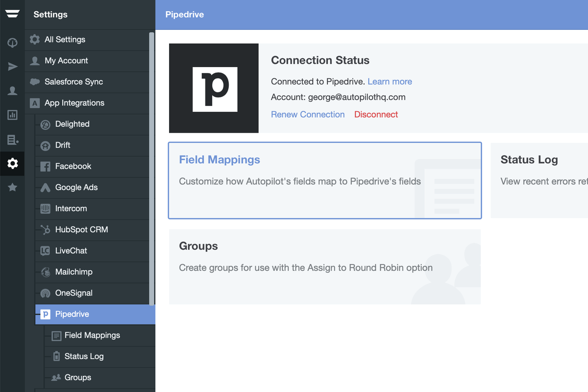The width and height of the screenshot is (588, 392).
Task: Open Delighted integration
Action: 92,124
